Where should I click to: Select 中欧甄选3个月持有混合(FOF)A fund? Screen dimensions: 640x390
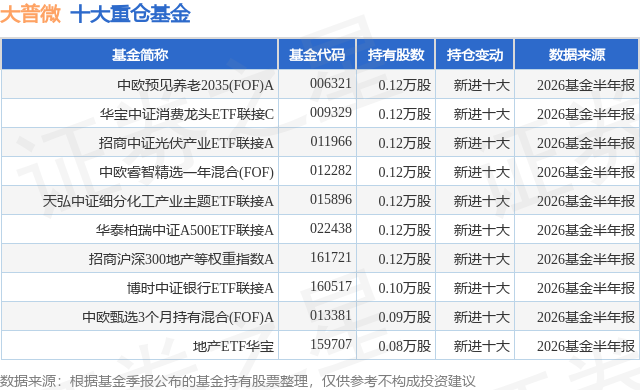[x=178, y=317]
